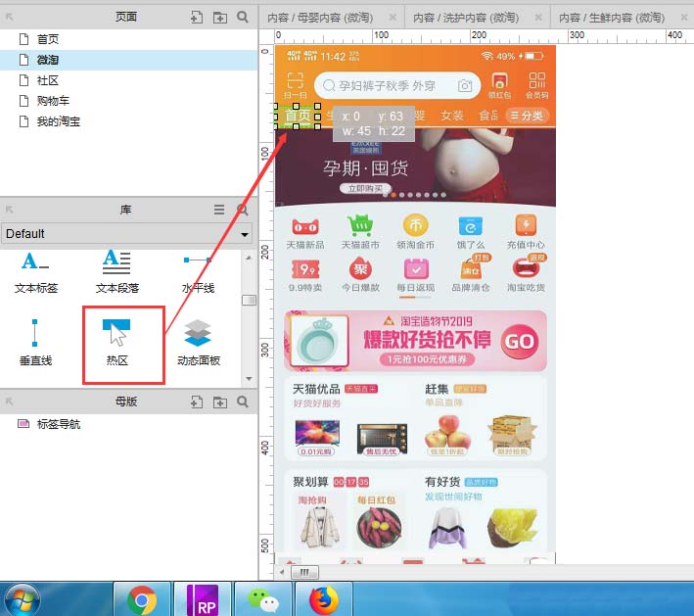Click the search box with 孕妇裤子秋季 外穿
Image resolution: width=694 pixels, height=616 pixels.
[397, 85]
